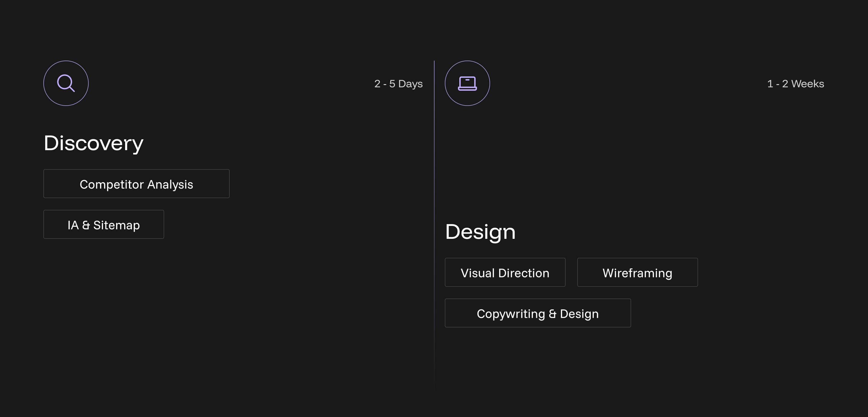This screenshot has width=868, height=417.
Task: Click the word Competitor in the first tag
Action: 112,185
